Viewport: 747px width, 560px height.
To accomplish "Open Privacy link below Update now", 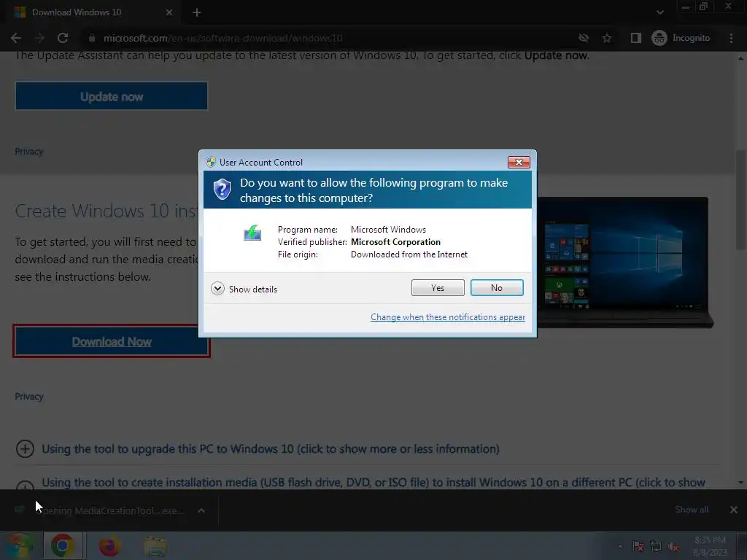I will (x=29, y=152).
